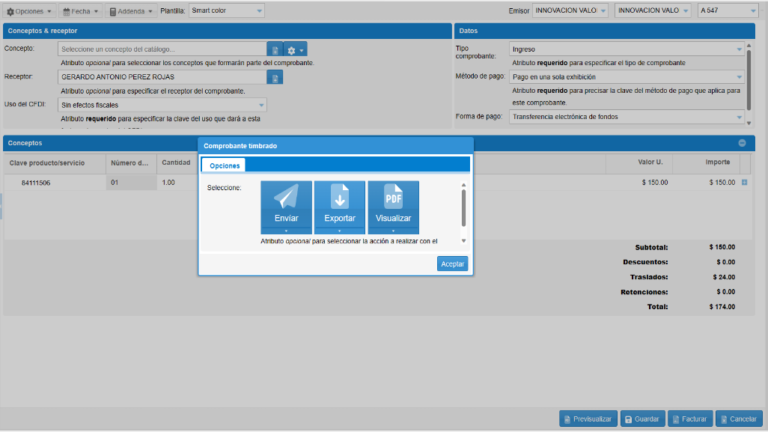Viewport: 768px width, 432px height.
Task: Click the Enviar paper plane icon
Action: pos(286,197)
